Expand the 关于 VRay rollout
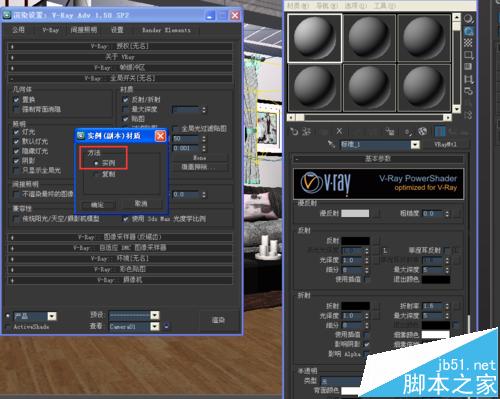Image resolution: width=500 pixels, height=399 pixels. [x=120, y=57]
